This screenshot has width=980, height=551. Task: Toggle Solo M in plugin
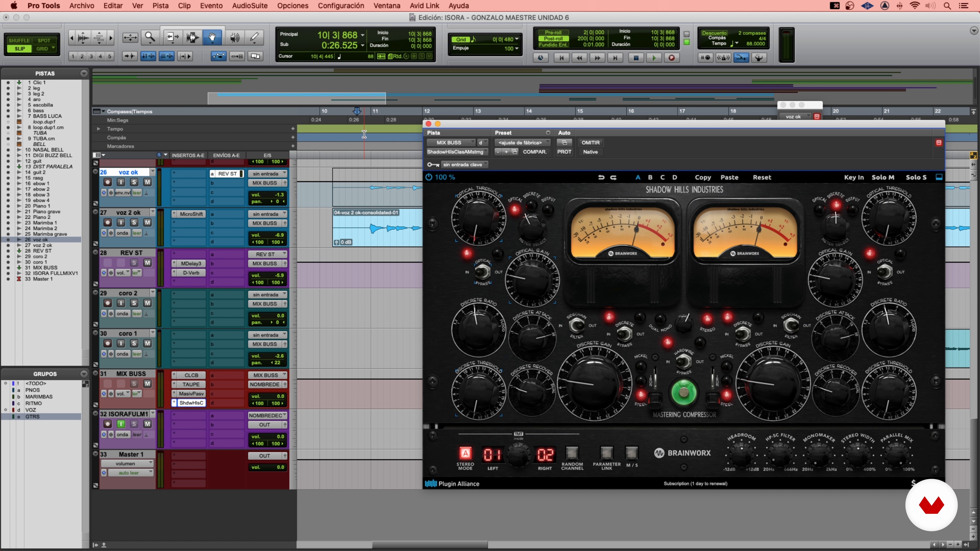coord(883,178)
